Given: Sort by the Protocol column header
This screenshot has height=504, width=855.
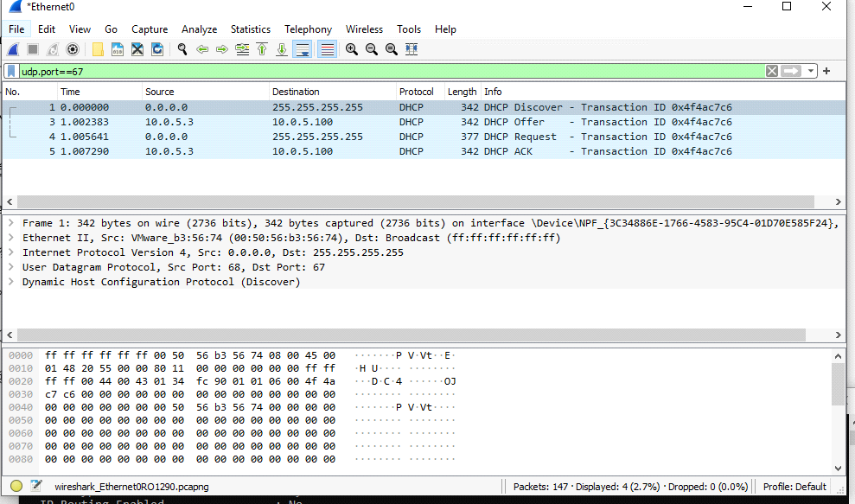Looking at the screenshot, I should pyautogui.click(x=420, y=92).
